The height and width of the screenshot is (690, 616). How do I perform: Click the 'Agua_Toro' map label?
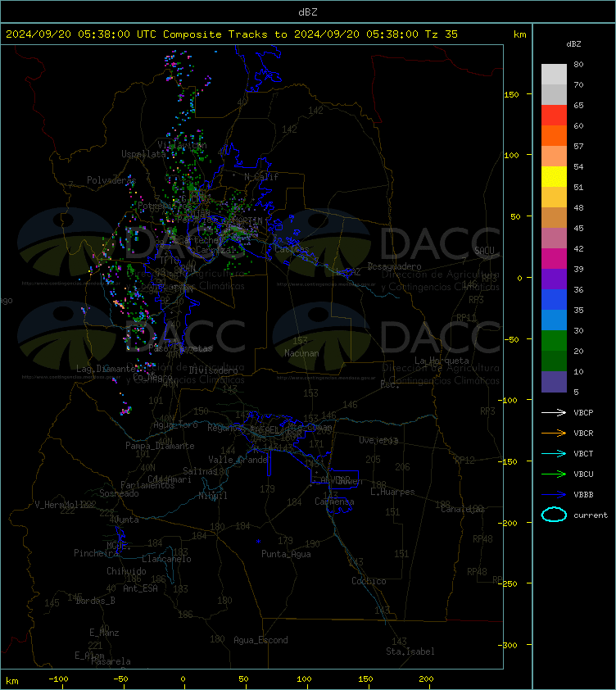[x=175, y=425]
